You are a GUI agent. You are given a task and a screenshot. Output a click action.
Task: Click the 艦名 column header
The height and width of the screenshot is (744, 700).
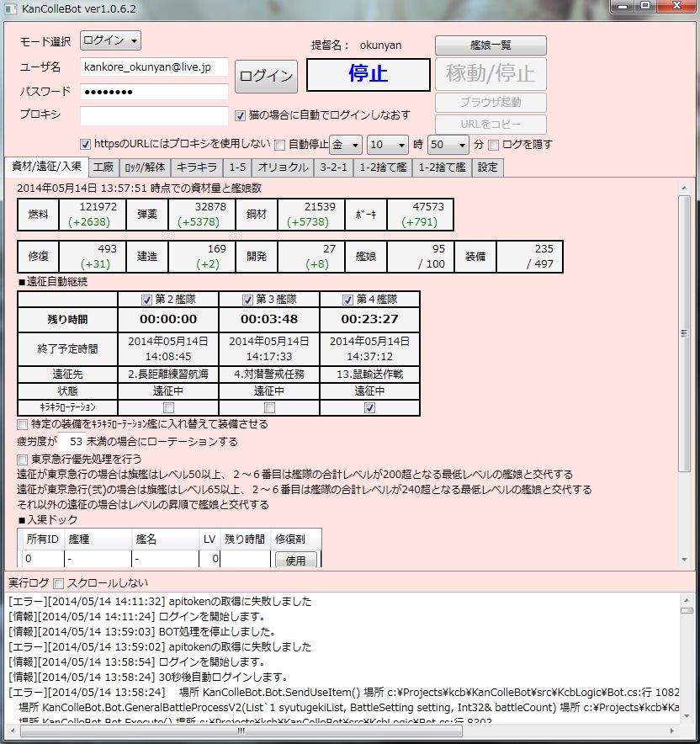point(165,539)
